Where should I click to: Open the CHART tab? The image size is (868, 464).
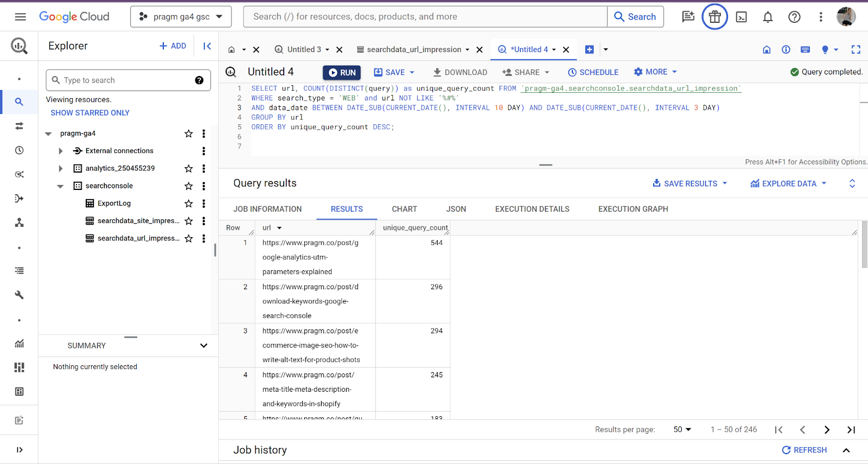tap(405, 209)
